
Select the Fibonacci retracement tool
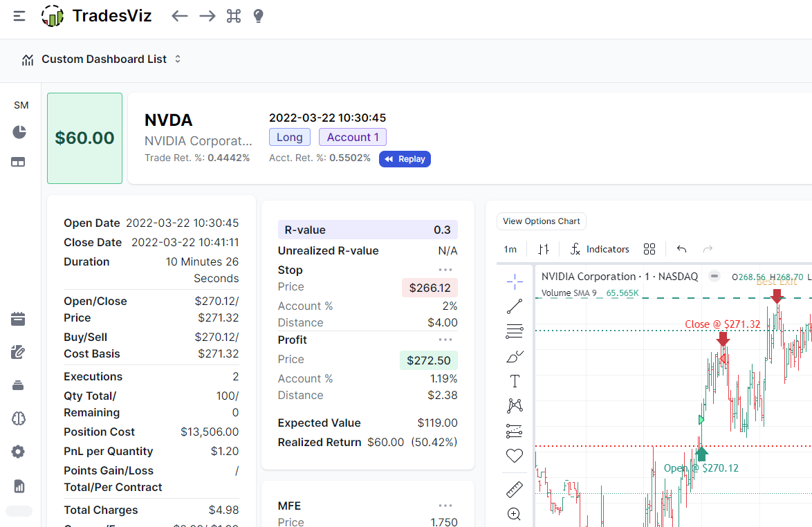[515, 331]
